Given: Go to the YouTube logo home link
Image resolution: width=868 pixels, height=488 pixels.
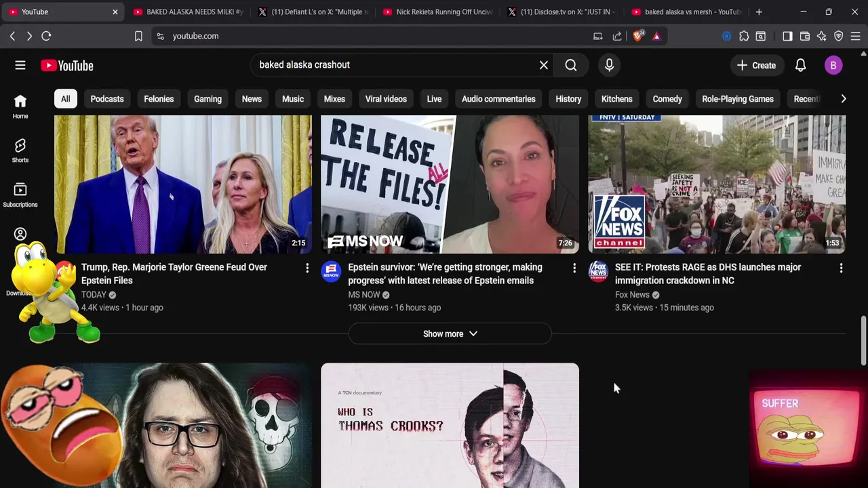Looking at the screenshot, I should point(66,66).
